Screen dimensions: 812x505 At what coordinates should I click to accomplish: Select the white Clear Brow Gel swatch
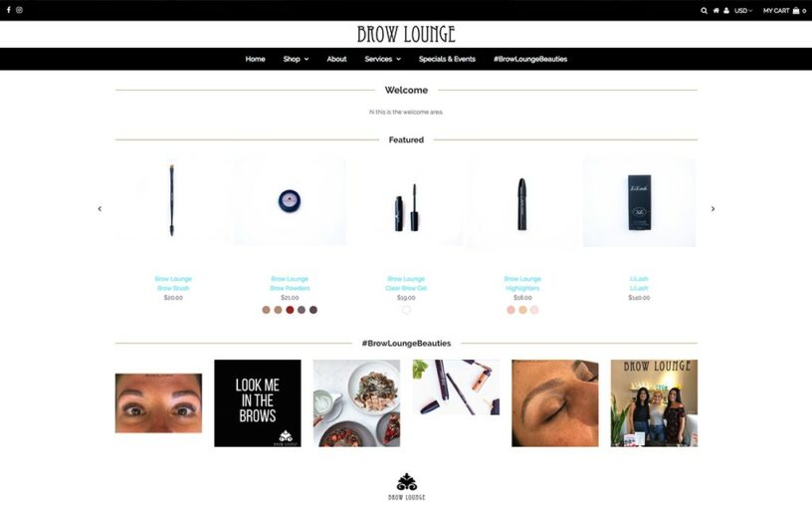coord(407,310)
